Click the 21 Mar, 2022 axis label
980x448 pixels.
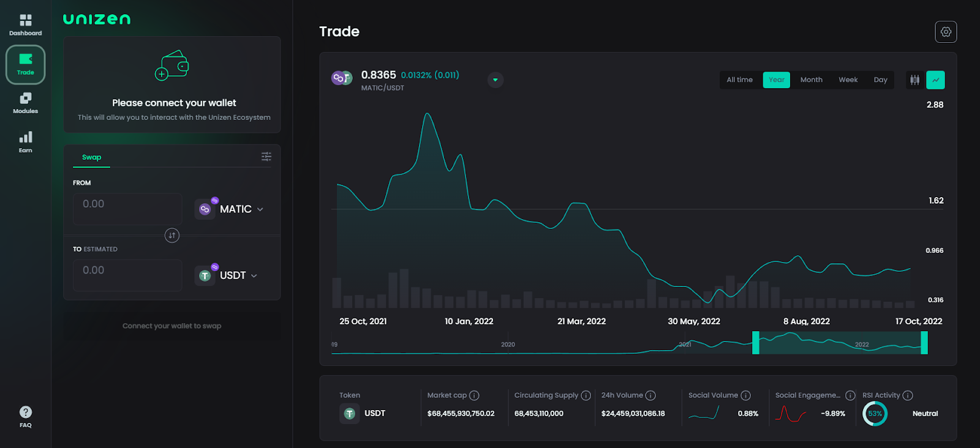click(x=582, y=321)
